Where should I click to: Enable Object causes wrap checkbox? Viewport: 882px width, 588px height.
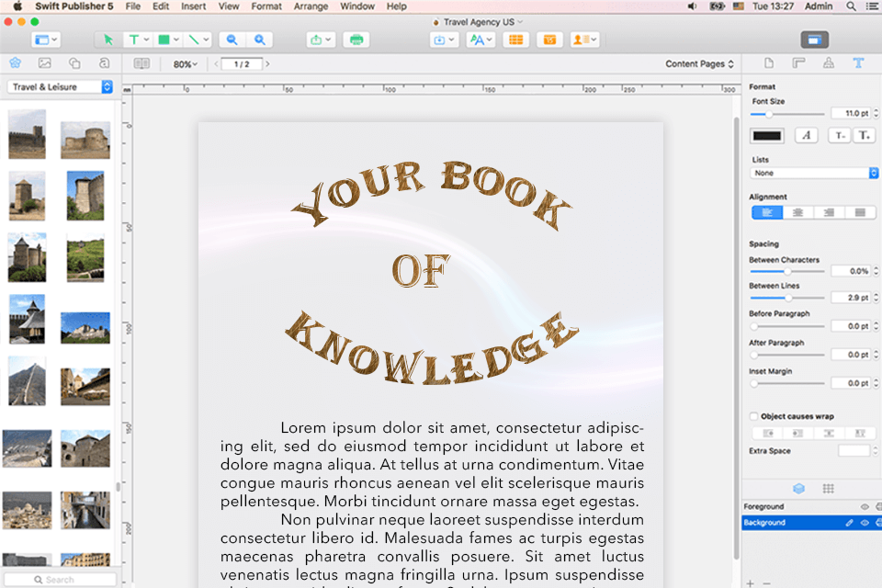tap(753, 416)
